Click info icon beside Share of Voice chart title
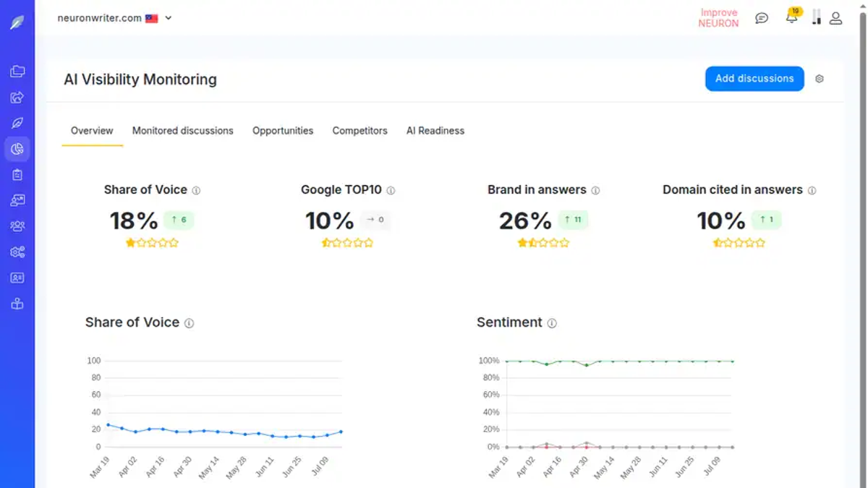Viewport: 868px width, 488px height. 189,323
